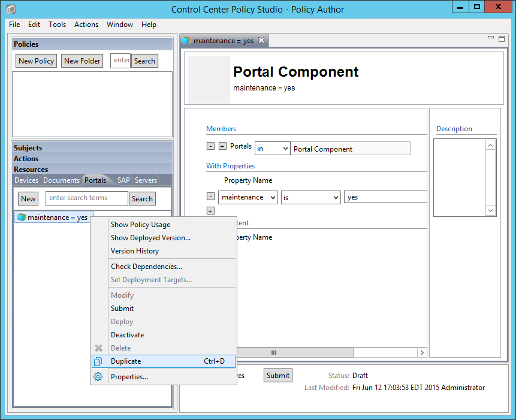Switch to the Servers resource tab
Viewport: 516px width, 420px height.
click(x=146, y=180)
